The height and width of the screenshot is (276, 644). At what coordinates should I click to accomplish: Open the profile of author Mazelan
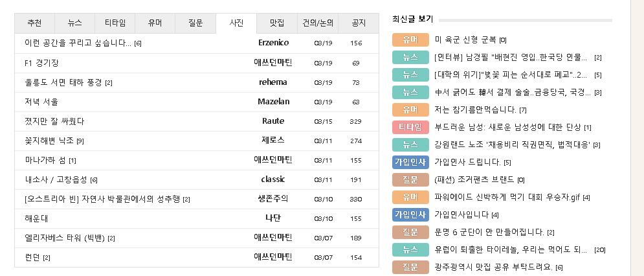pyautogui.click(x=273, y=102)
